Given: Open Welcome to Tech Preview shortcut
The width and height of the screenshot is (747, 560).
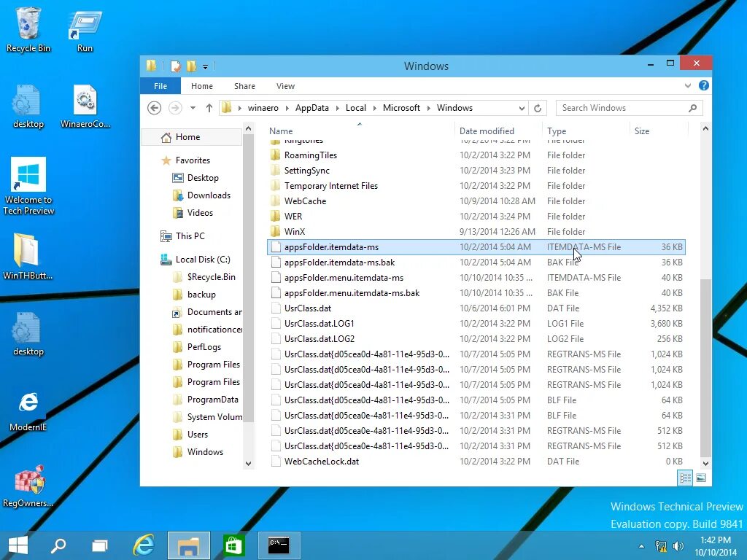Looking at the screenshot, I should point(28,186).
